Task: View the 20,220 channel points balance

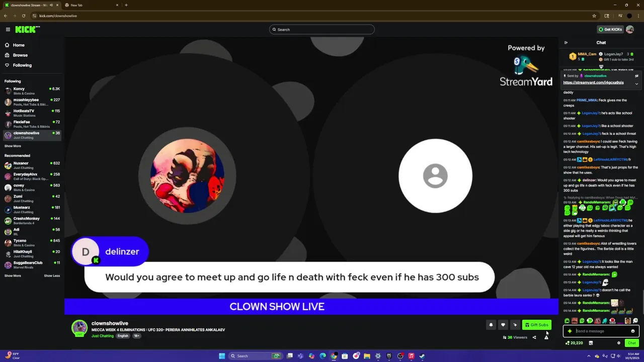Action: coord(574,343)
